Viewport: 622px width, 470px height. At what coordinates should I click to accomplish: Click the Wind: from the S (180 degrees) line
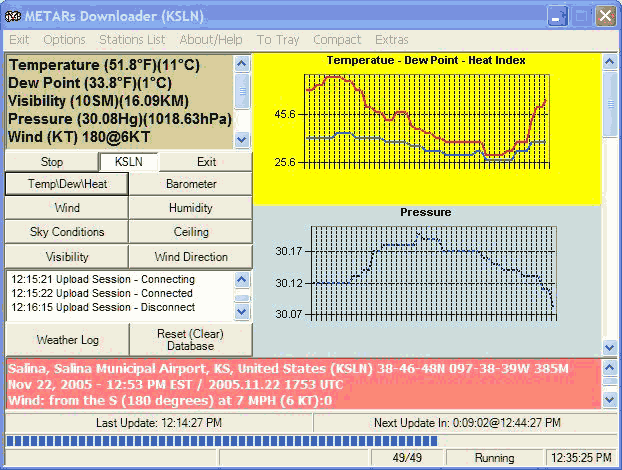coord(170,400)
